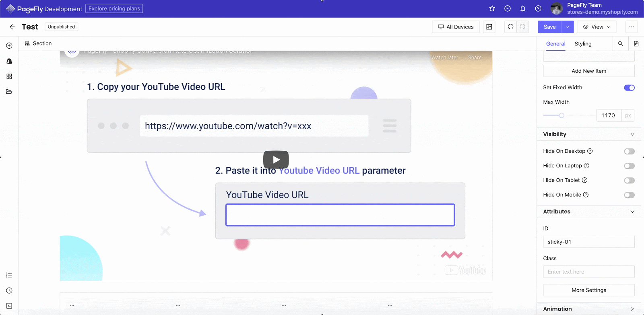644x315 pixels.
Task: Click the help icon beside Hide On Laptop
Action: (x=586, y=166)
